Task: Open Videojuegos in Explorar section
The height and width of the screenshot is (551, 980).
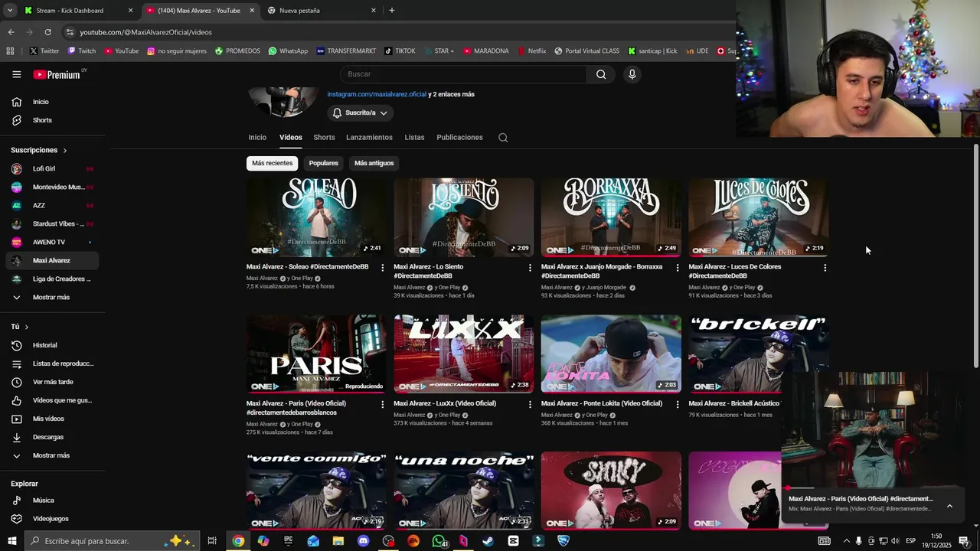Action: point(52,518)
